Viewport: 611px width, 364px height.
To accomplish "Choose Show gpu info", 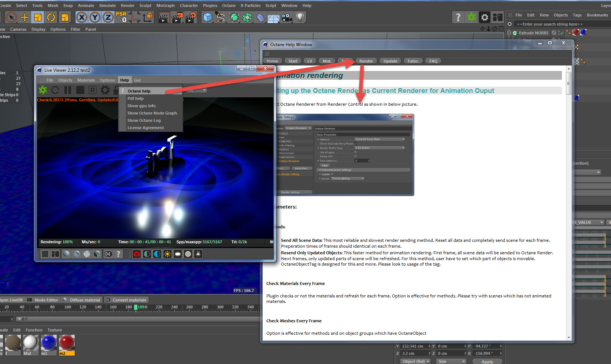I will point(141,106).
